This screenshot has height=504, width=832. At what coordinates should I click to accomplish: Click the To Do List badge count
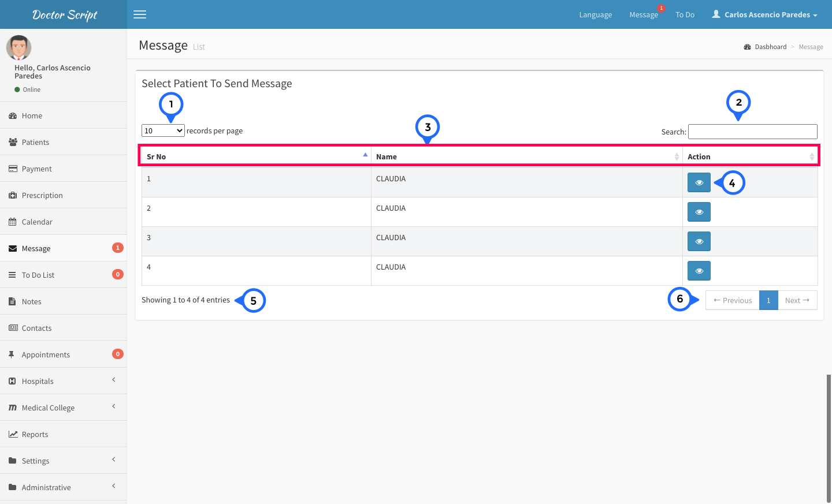coord(118,274)
